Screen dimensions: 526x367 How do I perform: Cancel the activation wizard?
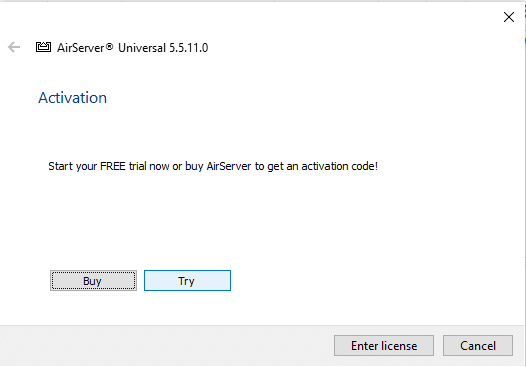tap(478, 346)
